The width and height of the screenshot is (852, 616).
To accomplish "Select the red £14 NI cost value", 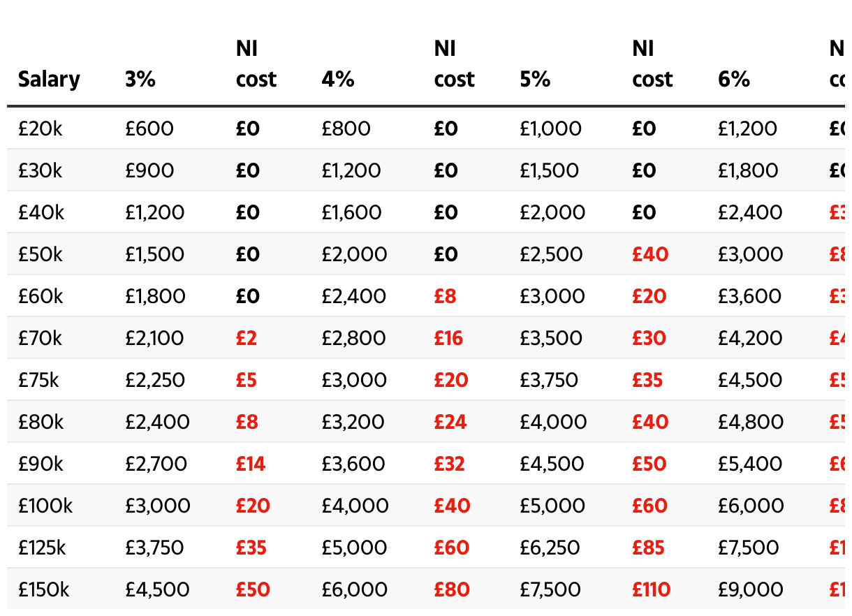I will point(251,464).
